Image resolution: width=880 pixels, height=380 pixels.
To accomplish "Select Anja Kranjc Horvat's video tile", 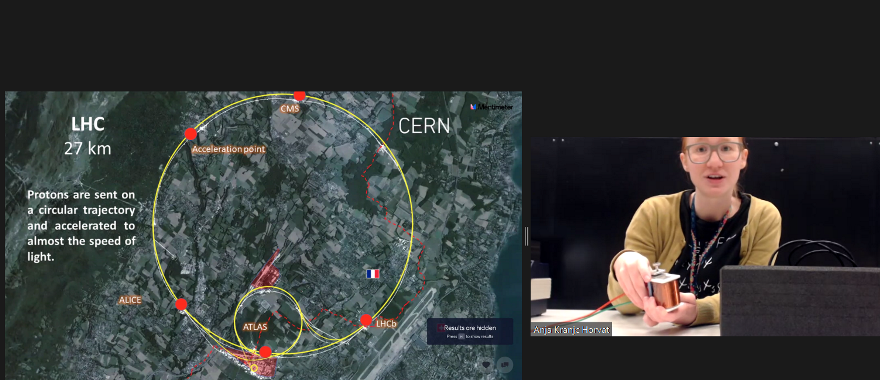I will tap(705, 236).
